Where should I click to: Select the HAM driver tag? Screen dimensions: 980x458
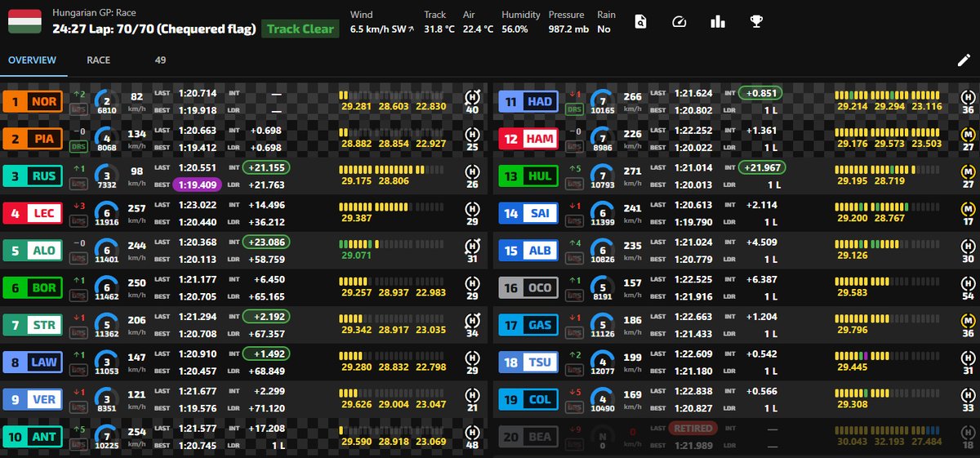pos(528,139)
